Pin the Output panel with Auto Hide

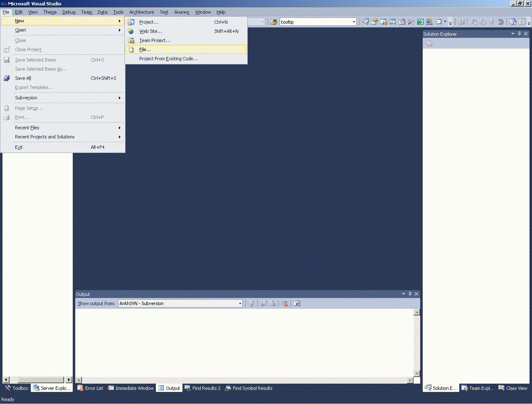click(410, 294)
